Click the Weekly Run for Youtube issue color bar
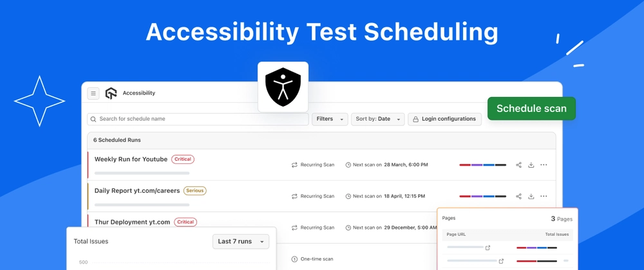 482,165
